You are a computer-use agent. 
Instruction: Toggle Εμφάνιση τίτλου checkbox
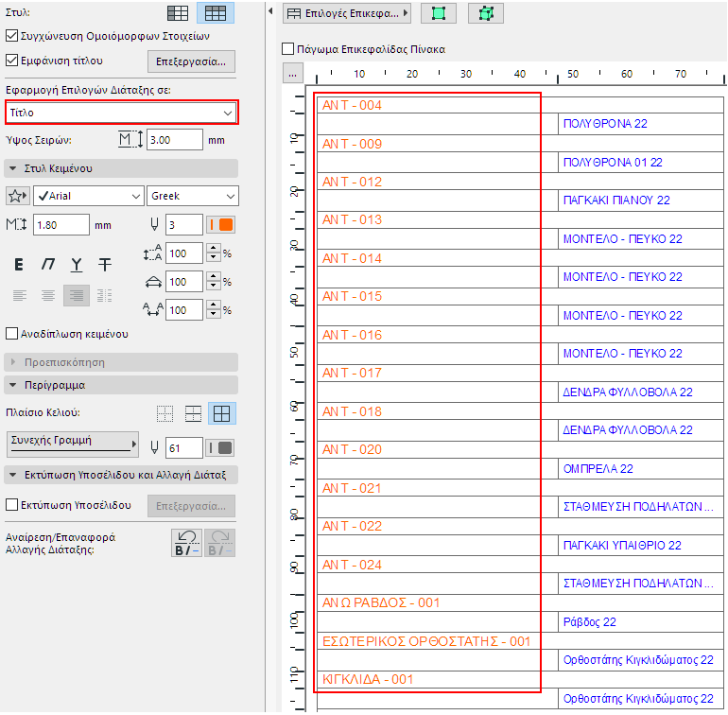click(12, 61)
